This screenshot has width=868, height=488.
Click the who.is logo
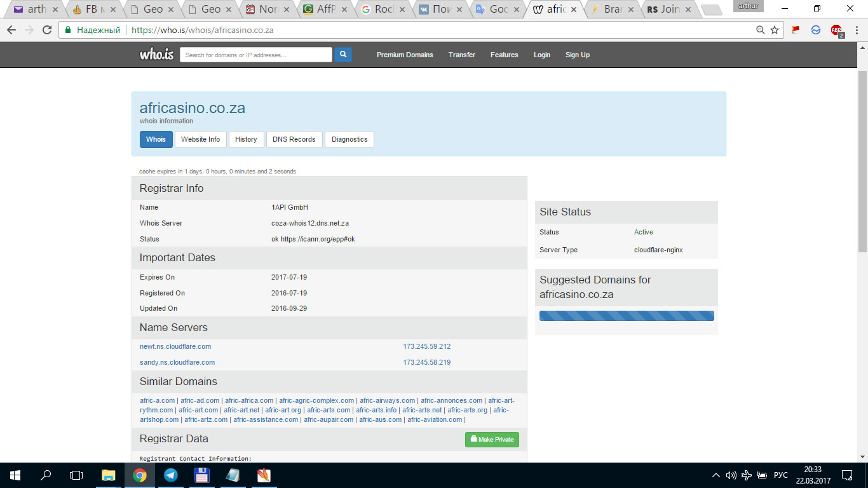[156, 55]
